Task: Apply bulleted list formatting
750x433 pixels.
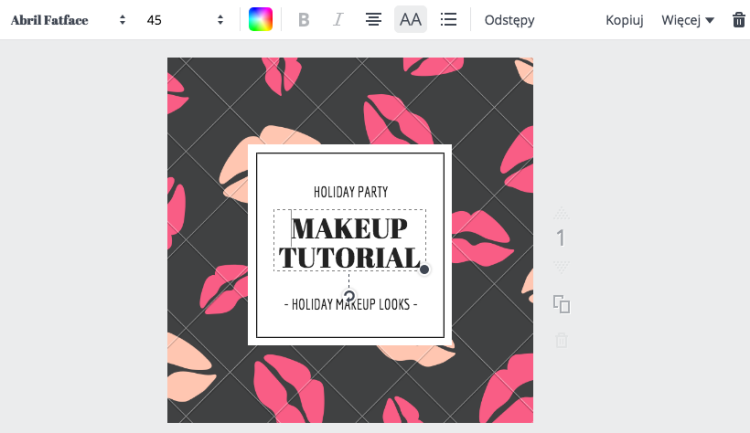Action: [x=448, y=20]
